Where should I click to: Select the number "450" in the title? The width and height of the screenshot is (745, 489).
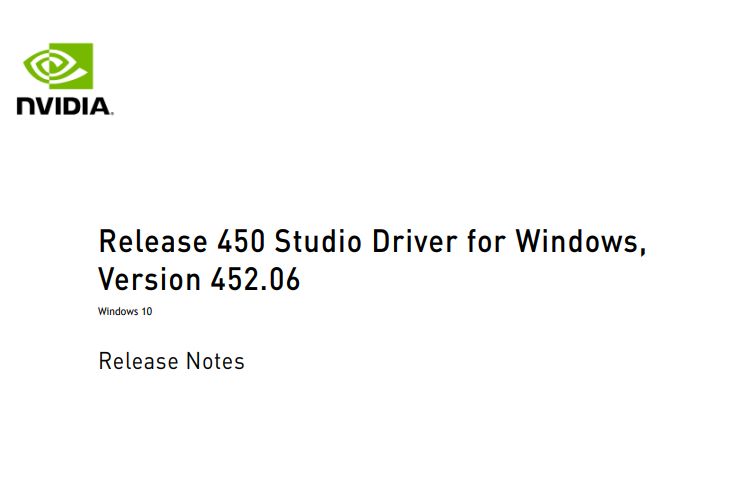[241, 241]
